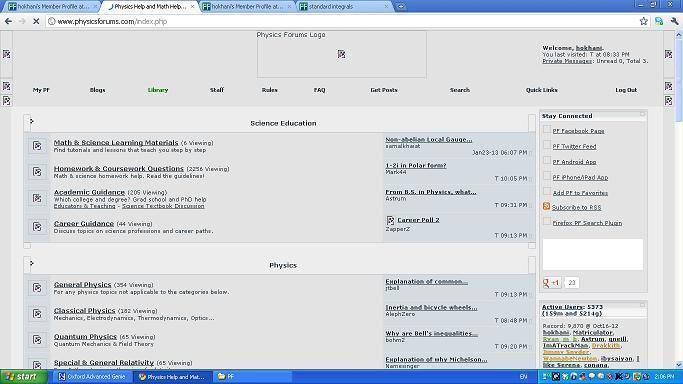This screenshot has height=384, width=683.
Task: Click the Windows start button
Action: coord(23,377)
